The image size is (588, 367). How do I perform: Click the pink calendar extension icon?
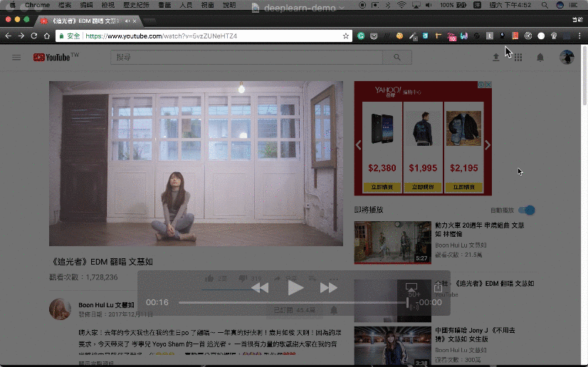click(x=452, y=36)
